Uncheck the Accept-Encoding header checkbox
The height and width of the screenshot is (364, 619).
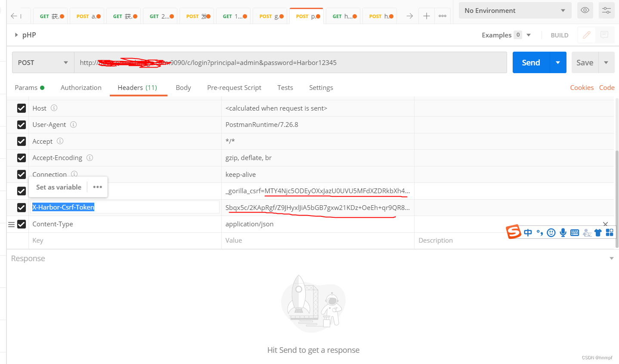(x=22, y=157)
